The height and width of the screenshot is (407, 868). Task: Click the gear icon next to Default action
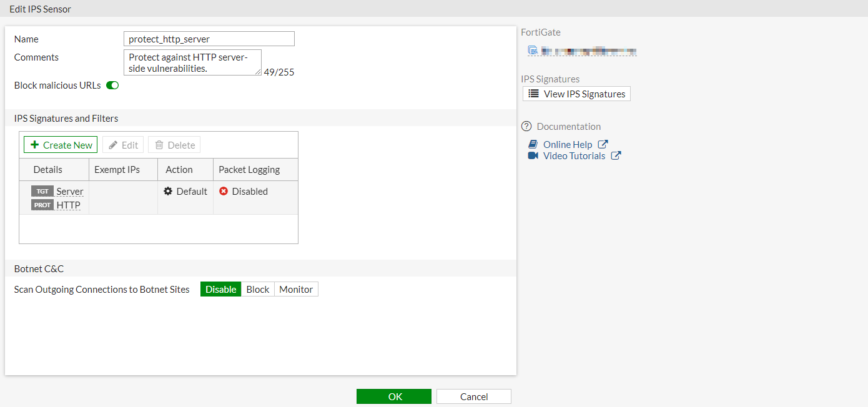click(x=169, y=191)
